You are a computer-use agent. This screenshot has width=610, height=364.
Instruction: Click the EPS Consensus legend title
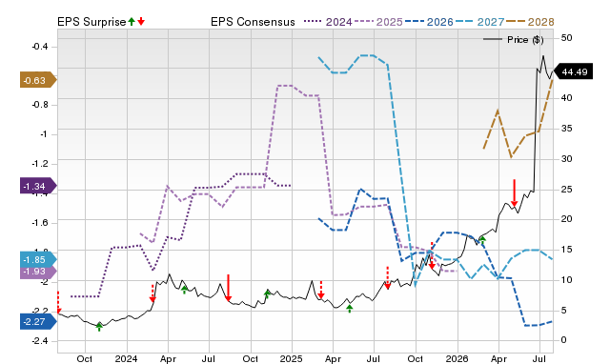[x=253, y=22]
